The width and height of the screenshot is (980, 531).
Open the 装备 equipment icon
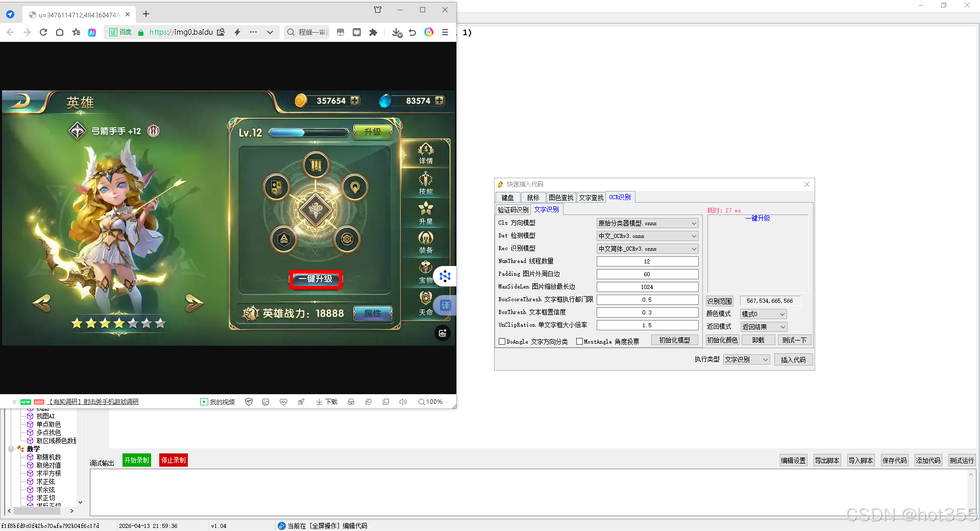tap(426, 243)
